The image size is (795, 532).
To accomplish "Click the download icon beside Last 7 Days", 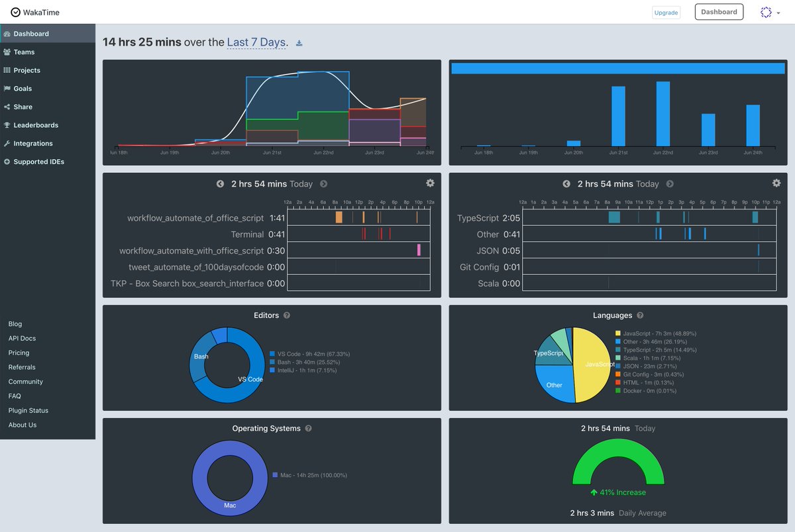I will (299, 43).
